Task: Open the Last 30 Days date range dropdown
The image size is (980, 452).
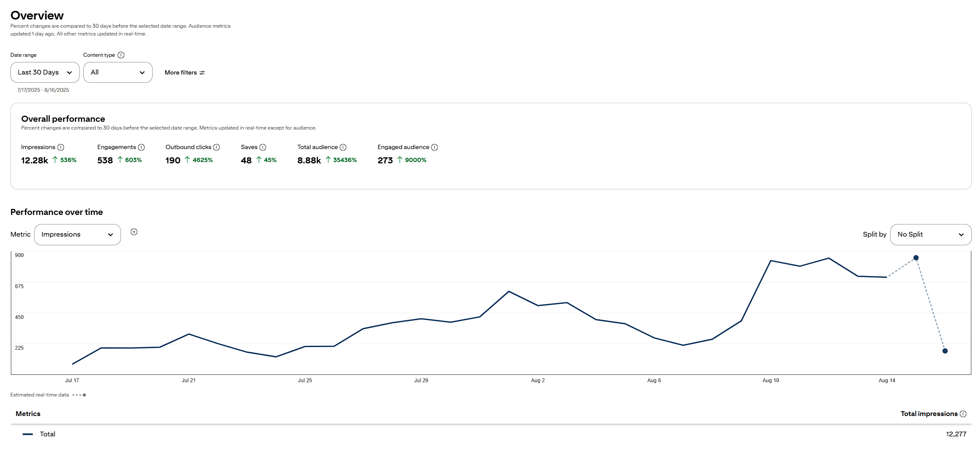Action: [x=45, y=72]
